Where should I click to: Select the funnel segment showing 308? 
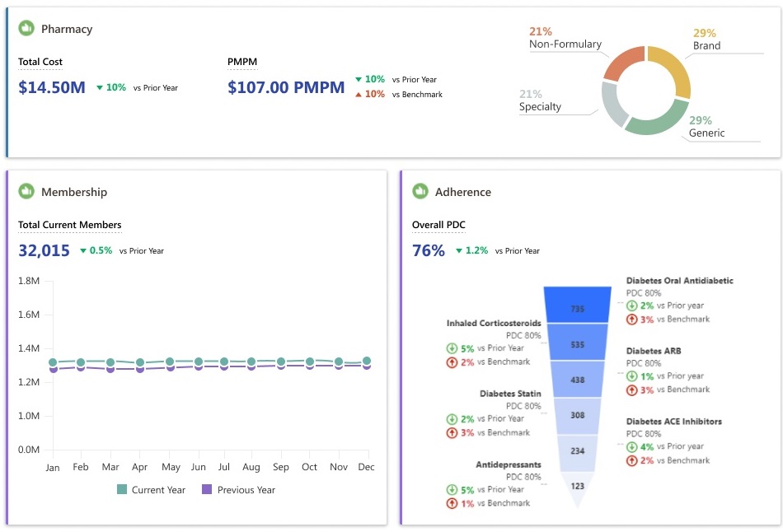coord(577,416)
